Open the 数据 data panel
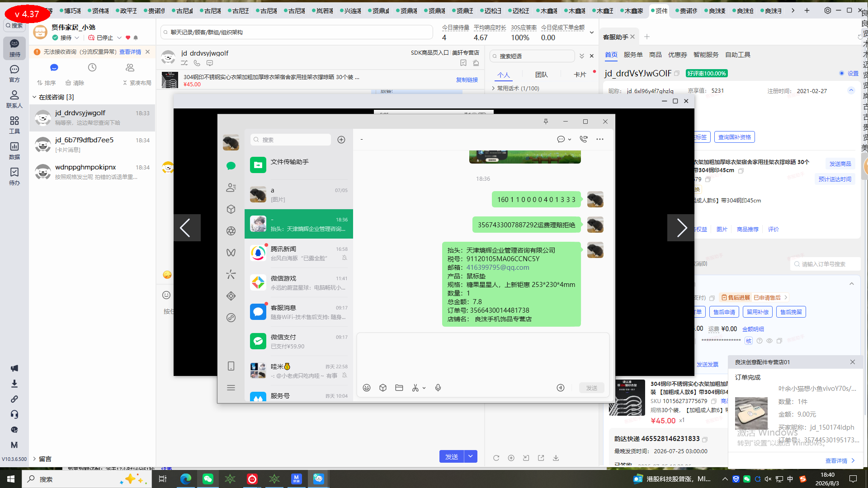Viewport: 868px width, 488px height. click(14, 151)
